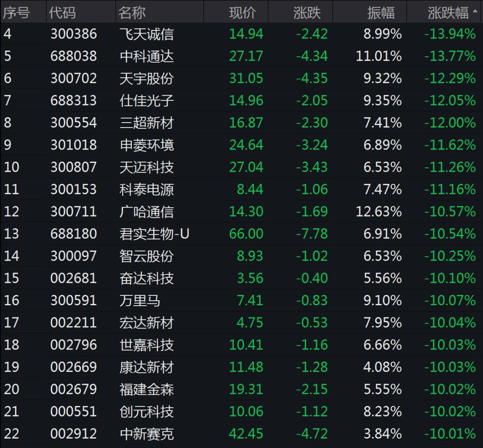The image size is (483, 448).
Task: Click change percent -13.94%
Action: [x=450, y=34]
